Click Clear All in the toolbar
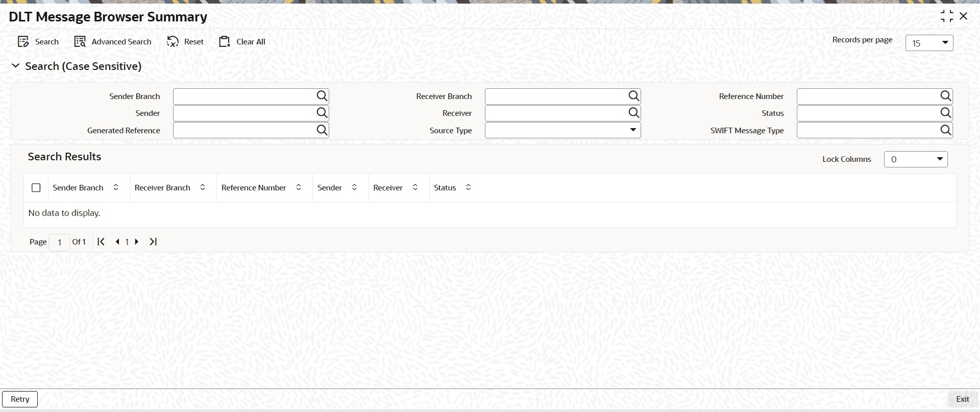 click(242, 42)
